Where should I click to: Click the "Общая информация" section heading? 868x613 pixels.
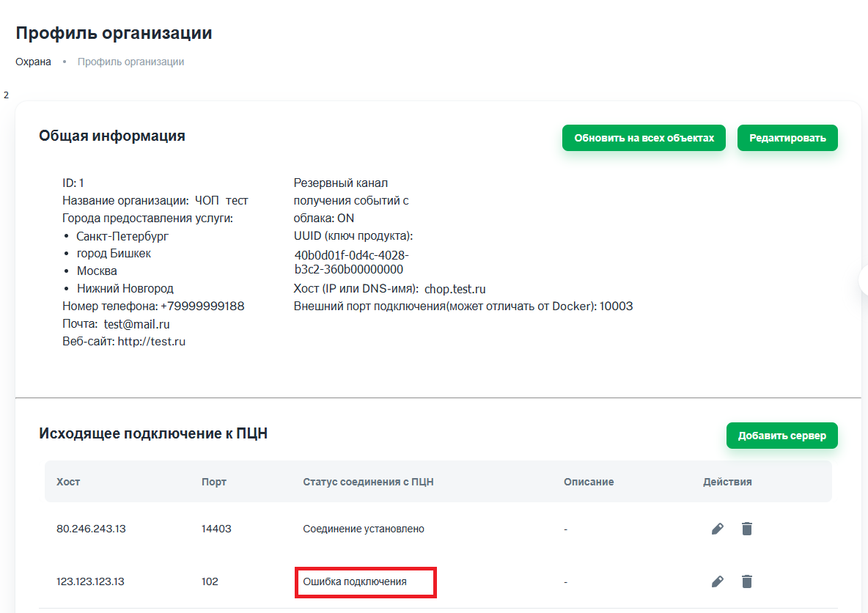click(x=112, y=136)
